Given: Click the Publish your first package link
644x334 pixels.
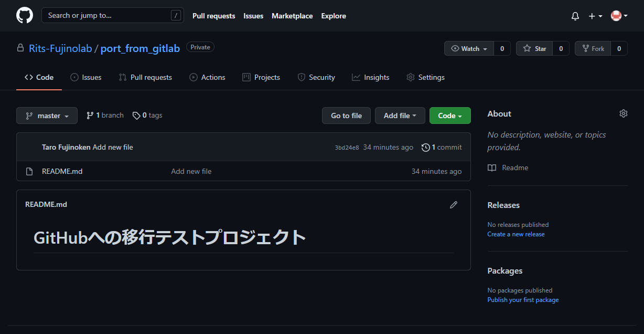Looking at the screenshot, I should coord(523,299).
